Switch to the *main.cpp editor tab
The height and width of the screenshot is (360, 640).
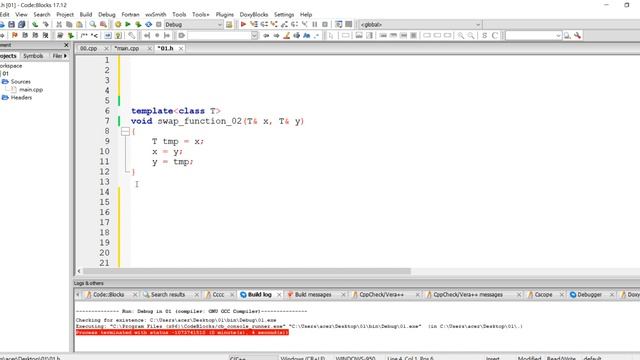tap(127, 48)
